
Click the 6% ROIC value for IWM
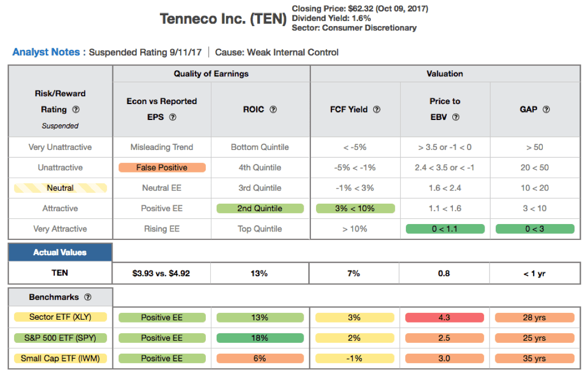[x=260, y=358]
